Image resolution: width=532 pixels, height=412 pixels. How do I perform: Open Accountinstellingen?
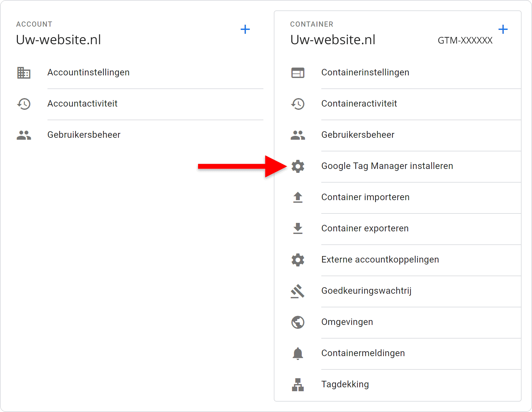[x=88, y=72]
